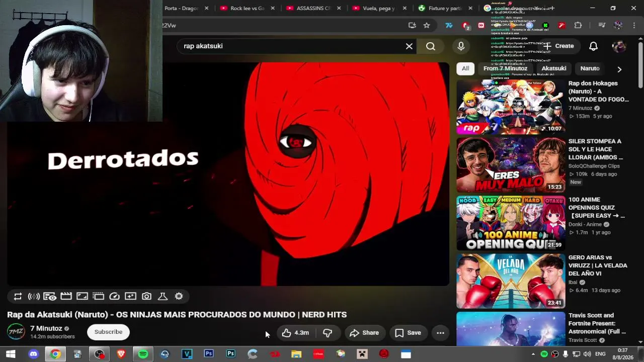Click the 'Rap dos Hokages (Naruto)' title link
Screen dimensions: 644x362
coord(598,92)
